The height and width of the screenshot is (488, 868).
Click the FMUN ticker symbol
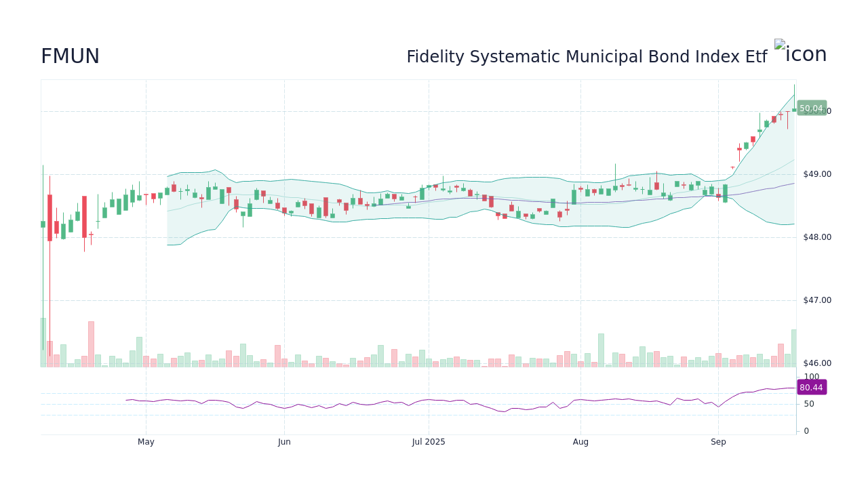(x=70, y=57)
